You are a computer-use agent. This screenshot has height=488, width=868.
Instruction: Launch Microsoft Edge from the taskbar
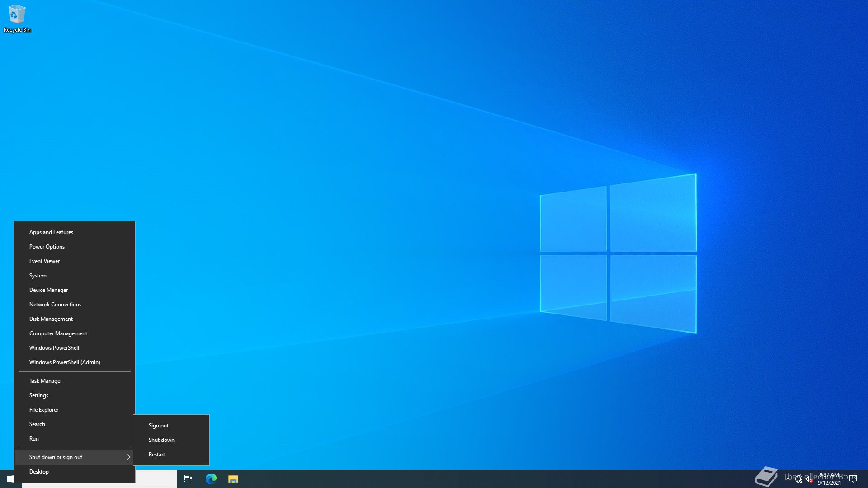[x=211, y=479]
